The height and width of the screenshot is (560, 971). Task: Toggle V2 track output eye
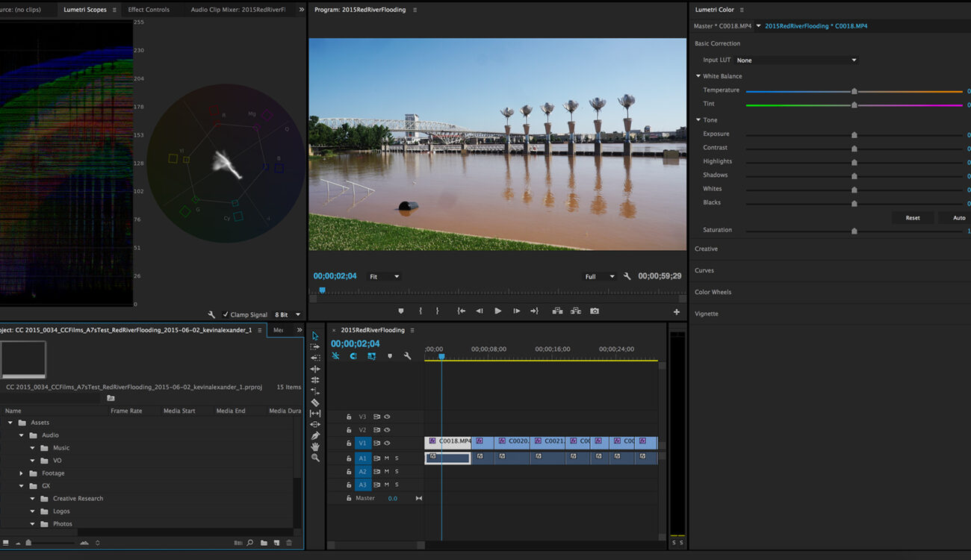tap(387, 430)
